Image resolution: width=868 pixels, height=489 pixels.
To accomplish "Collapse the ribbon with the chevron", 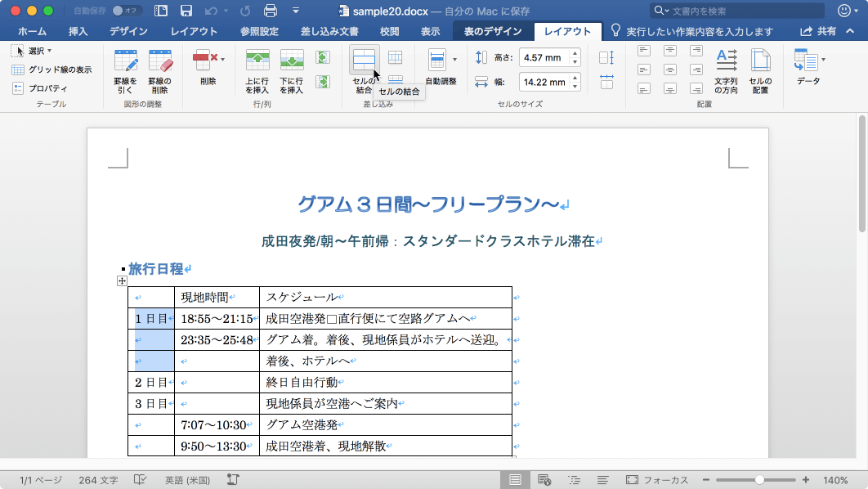I will [x=850, y=32].
